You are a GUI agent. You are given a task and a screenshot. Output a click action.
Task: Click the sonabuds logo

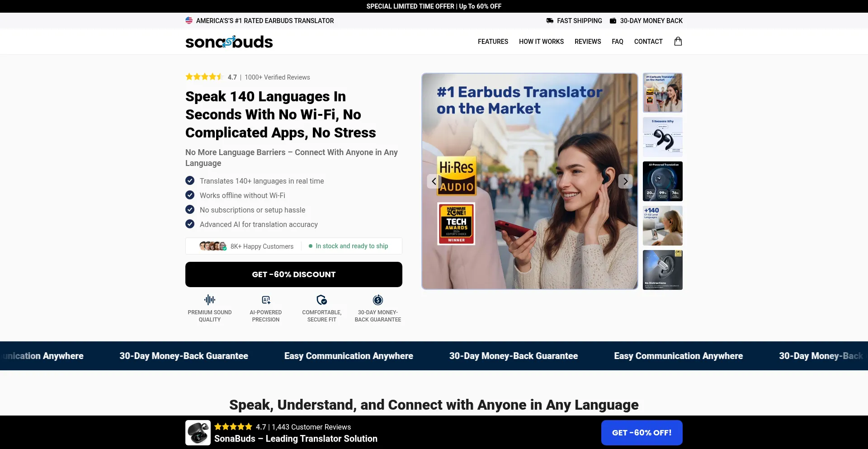tap(229, 42)
